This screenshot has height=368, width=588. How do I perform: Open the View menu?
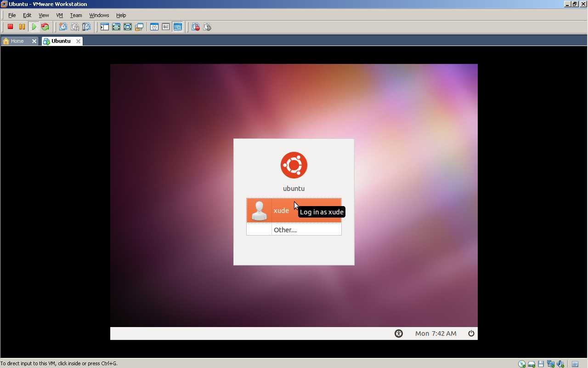point(44,15)
